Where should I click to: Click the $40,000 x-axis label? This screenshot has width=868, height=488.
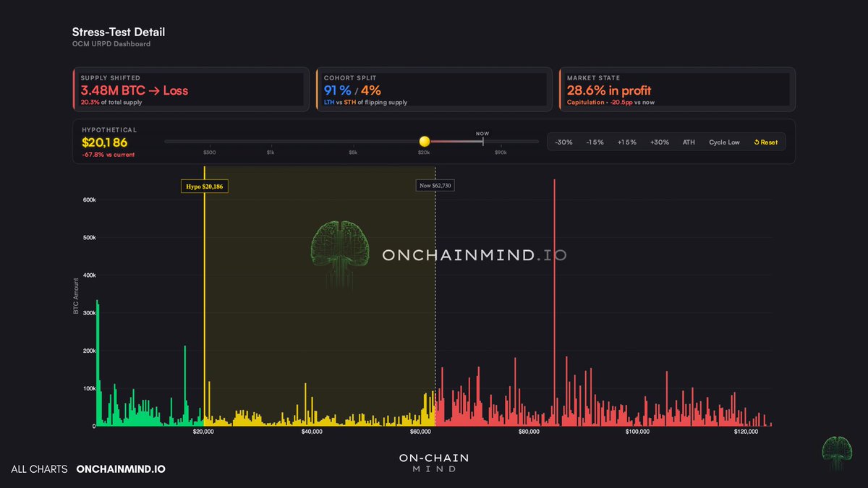tap(312, 432)
